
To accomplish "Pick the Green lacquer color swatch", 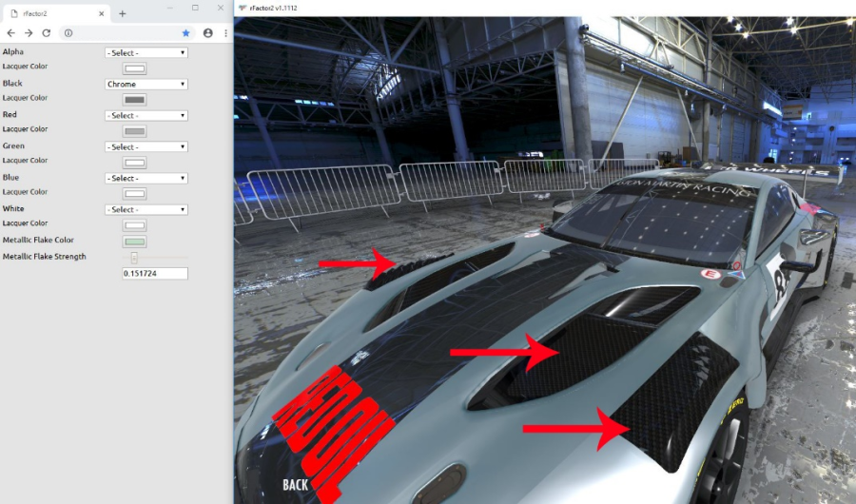I will [134, 163].
